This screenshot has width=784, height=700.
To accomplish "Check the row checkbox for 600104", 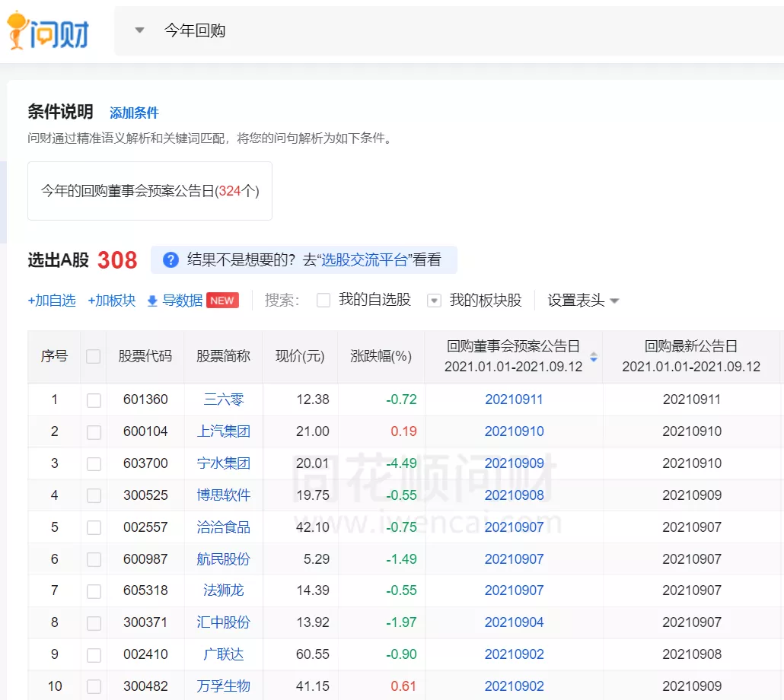I will click(94, 432).
